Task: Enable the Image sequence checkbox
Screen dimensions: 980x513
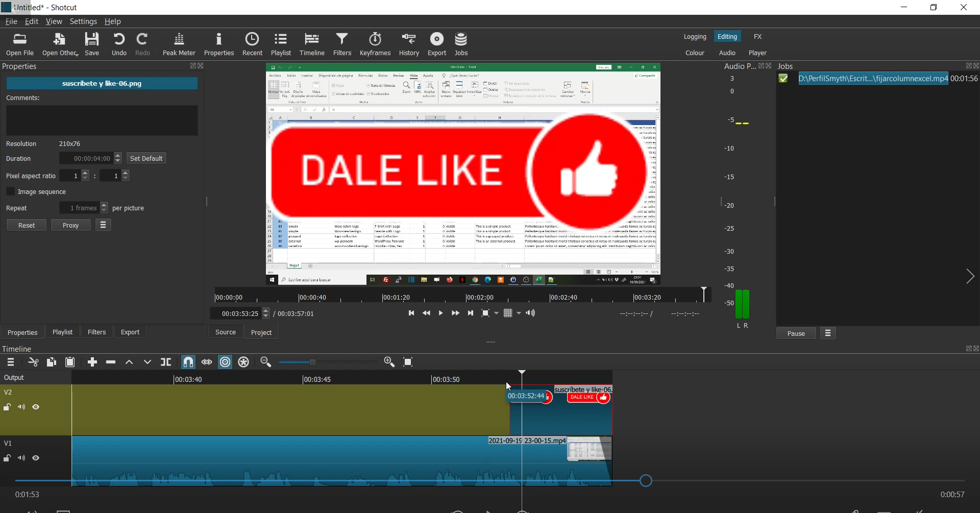Action: [10, 192]
